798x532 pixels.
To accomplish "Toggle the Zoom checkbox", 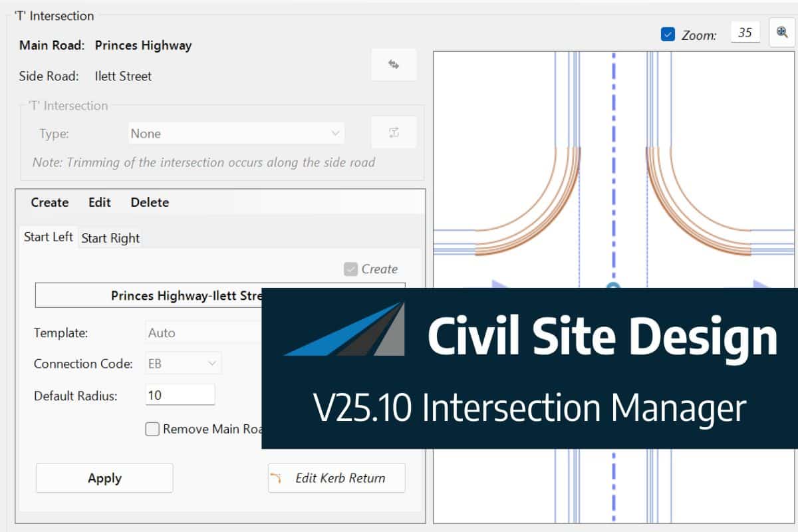I will coord(668,35).
